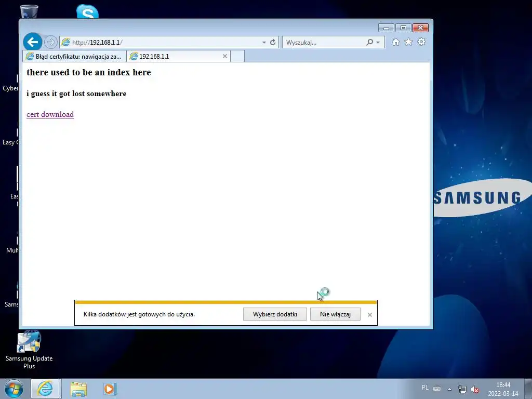Switch to the Błąd certyfikatu tab

(74, 56)
